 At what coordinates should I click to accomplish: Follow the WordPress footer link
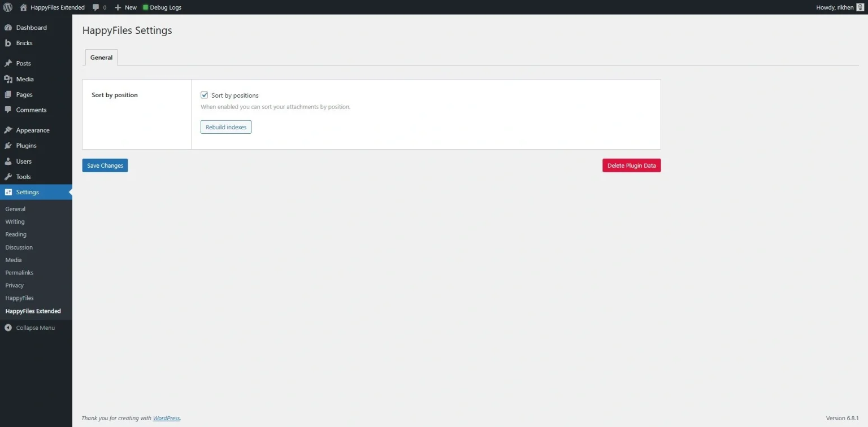pyautogui.click(x=166, y=419)
